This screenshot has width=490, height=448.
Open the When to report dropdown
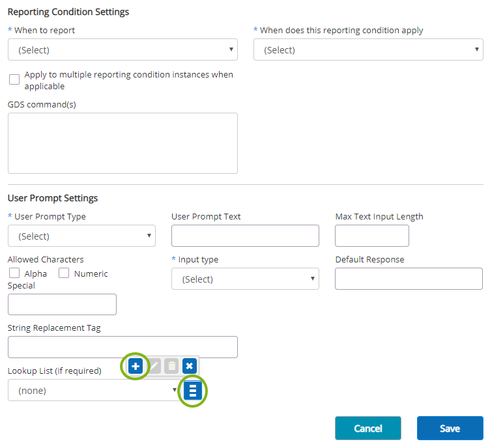[122, 49]
